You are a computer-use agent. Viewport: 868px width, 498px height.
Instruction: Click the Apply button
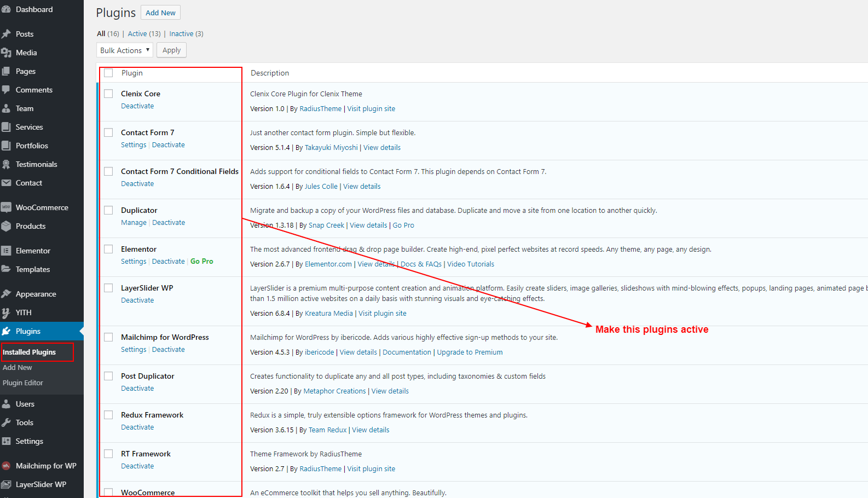click(x=171, y=50)
